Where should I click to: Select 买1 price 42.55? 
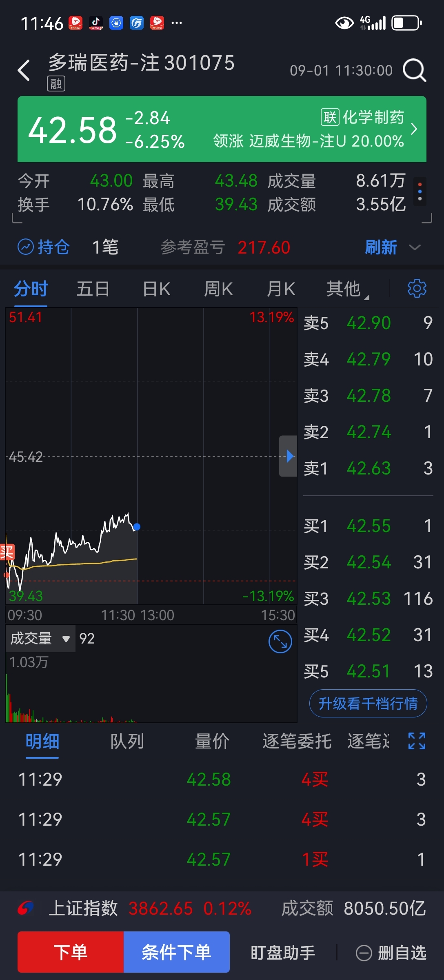tap(369, 526)
